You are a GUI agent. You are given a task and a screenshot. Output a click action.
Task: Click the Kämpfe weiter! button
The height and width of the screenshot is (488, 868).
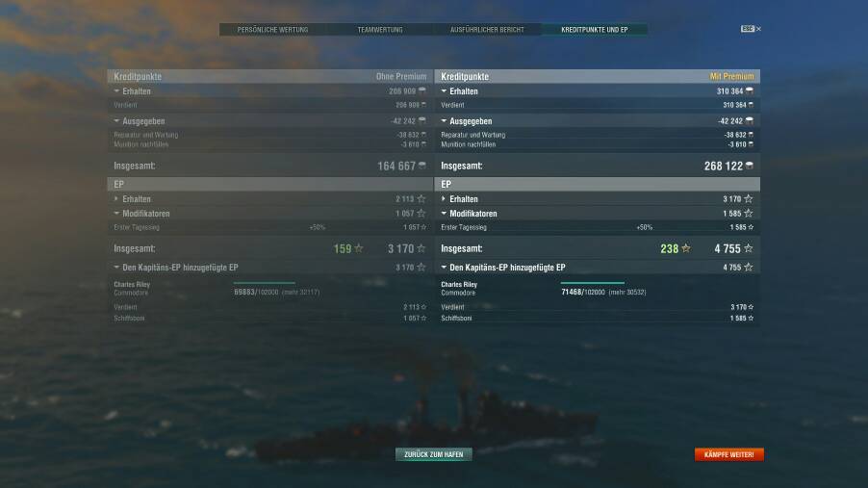(729, 454)
